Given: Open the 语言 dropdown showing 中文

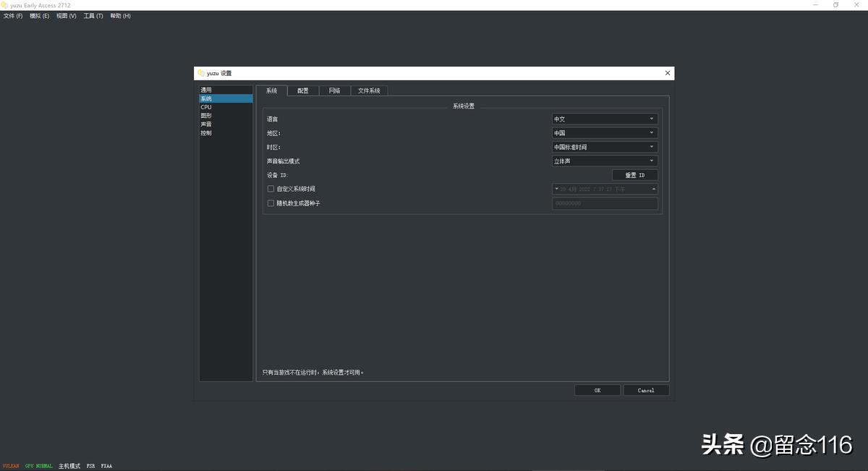Looking at the screenshot, I should click(604, 119).
